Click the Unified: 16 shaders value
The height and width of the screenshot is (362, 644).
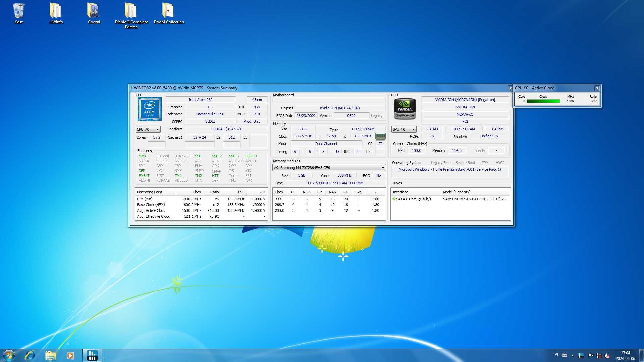489,136
